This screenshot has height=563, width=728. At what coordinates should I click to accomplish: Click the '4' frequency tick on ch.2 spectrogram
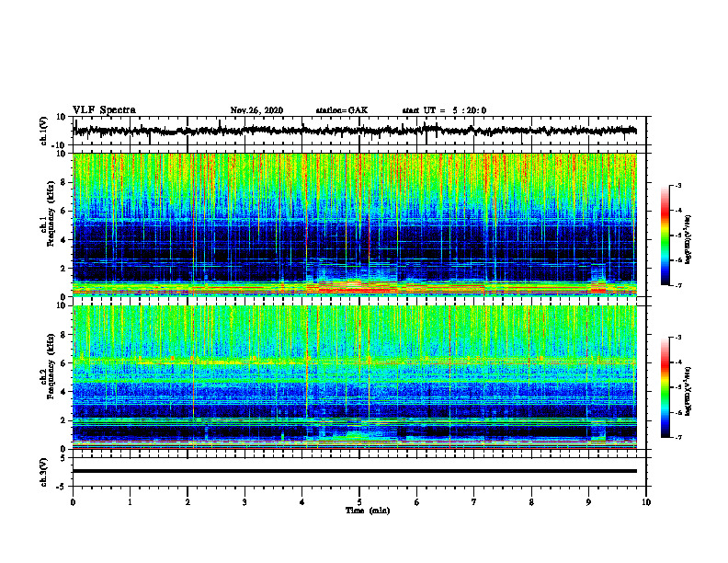pos(63,392)
